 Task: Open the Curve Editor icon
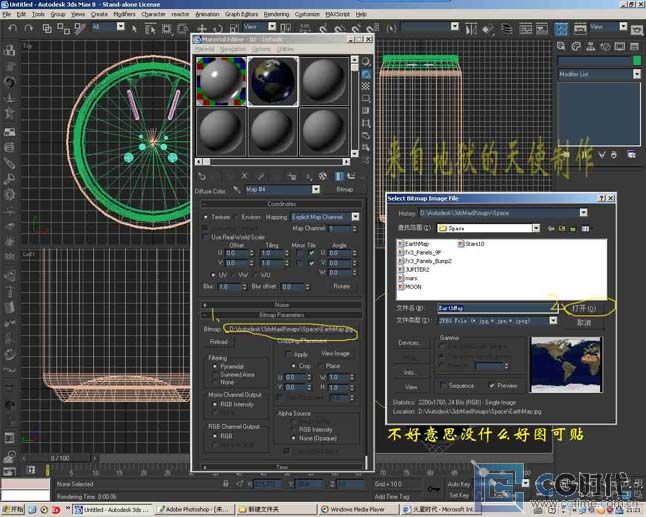coord(526,29)
